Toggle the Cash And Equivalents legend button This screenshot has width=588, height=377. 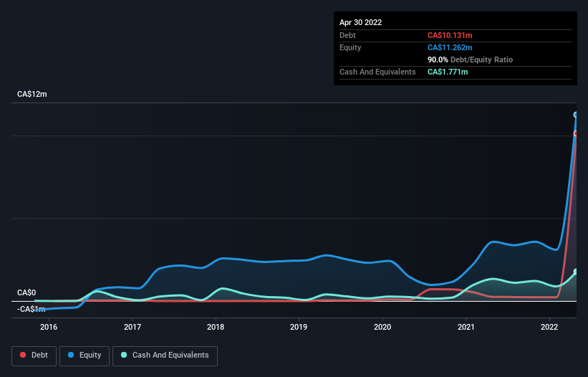[x=165, y=355]
